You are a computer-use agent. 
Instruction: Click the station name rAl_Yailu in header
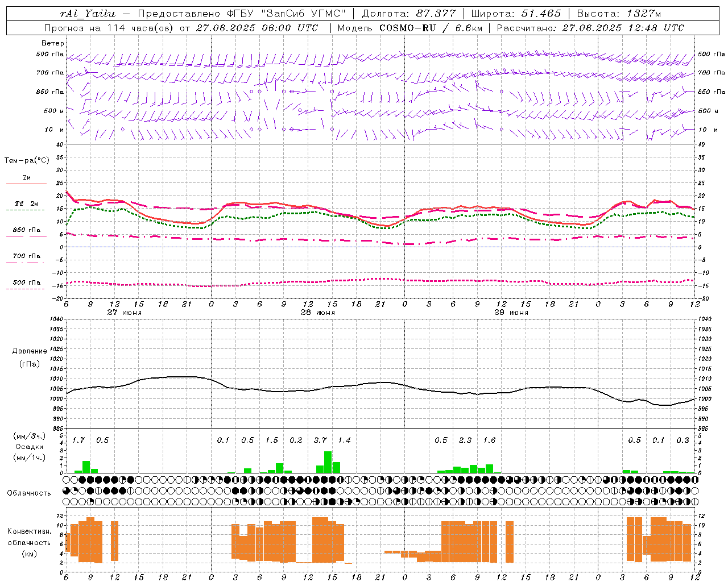pyautogui.click(x=87, y=14)
